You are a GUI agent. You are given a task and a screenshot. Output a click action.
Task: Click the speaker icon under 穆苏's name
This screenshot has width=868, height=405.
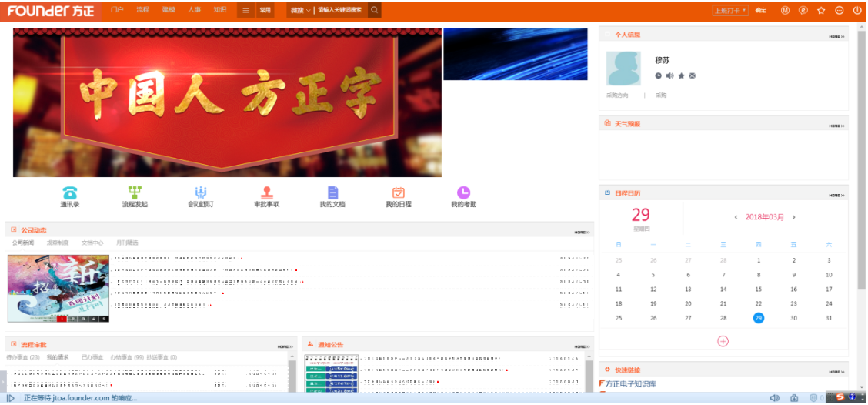pyautogui.click(x=669, y=75)
